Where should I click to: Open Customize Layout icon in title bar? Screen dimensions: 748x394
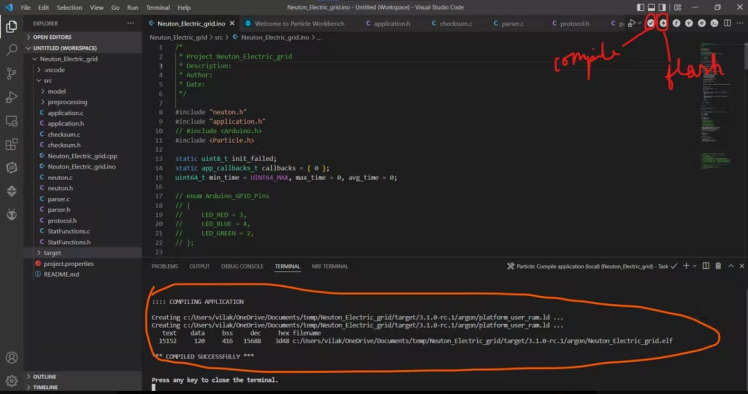point(677,7)
